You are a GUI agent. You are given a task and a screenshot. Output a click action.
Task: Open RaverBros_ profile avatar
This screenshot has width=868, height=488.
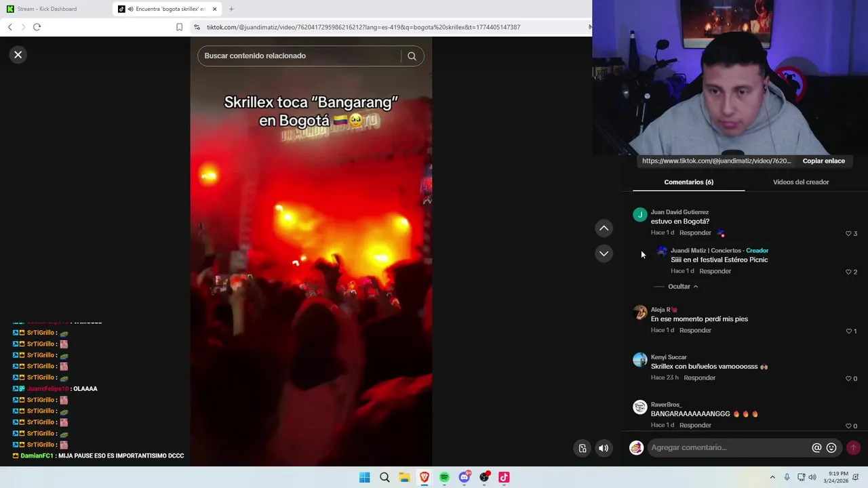(x=639, y=407)
